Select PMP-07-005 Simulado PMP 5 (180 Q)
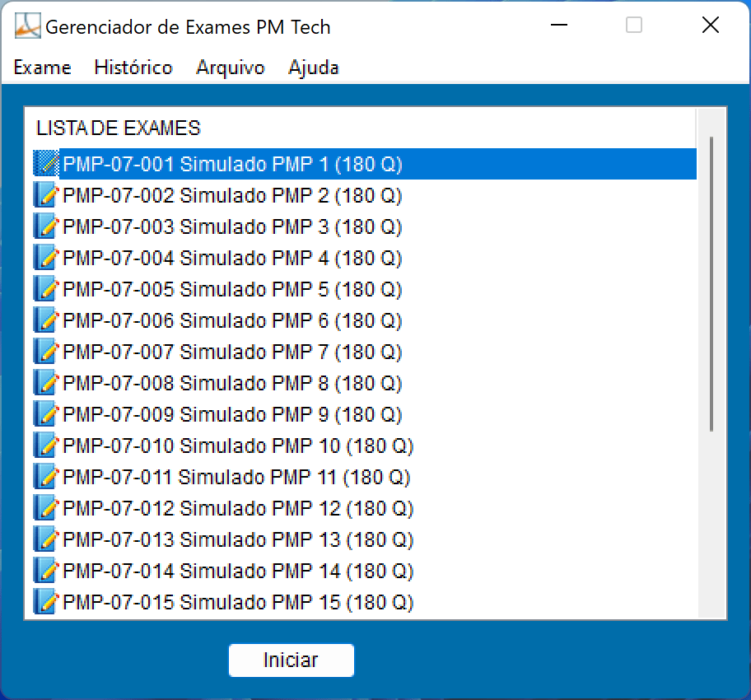Screen dimensions: 751x700 [x=232, y=289]
